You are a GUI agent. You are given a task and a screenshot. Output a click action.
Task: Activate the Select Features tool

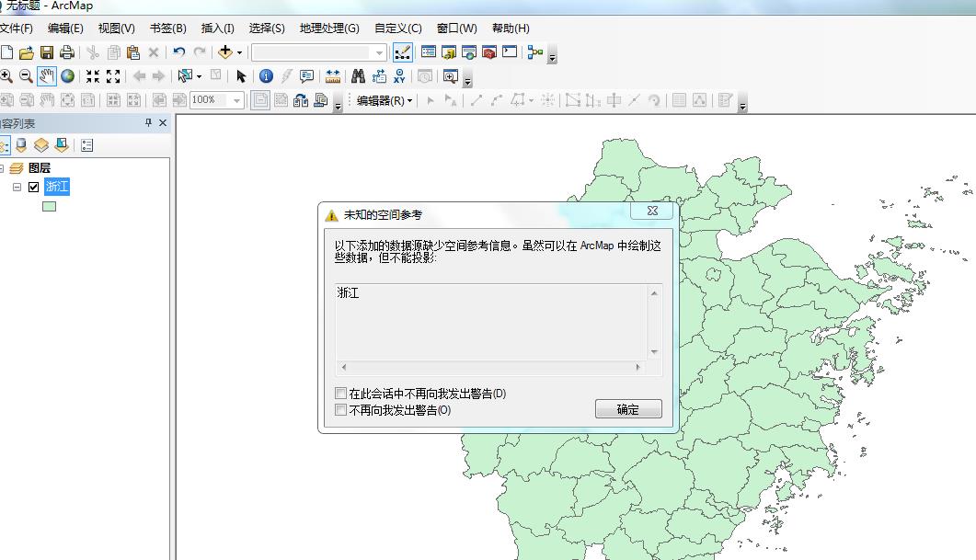[185, 76]
